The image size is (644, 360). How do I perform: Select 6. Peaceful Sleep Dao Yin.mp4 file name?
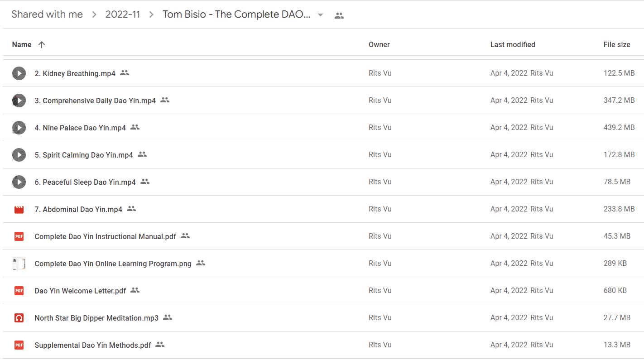(x=85, y=182)
